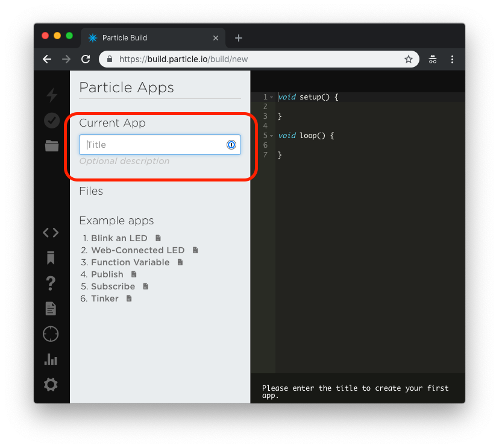The width and height of the screenshot is (499, 448).
Task: Click the Save folder icon
Action: pyautogui.click(x=52, y=145)
